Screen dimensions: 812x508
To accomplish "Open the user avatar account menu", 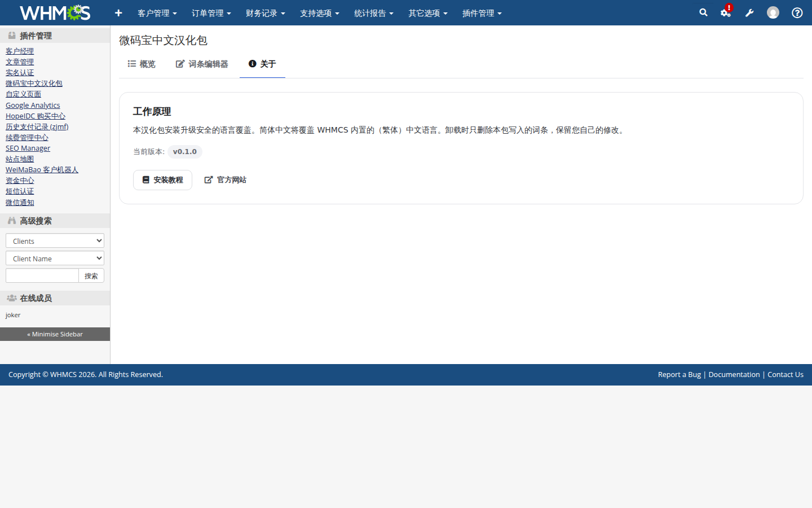I will point(773,12).
